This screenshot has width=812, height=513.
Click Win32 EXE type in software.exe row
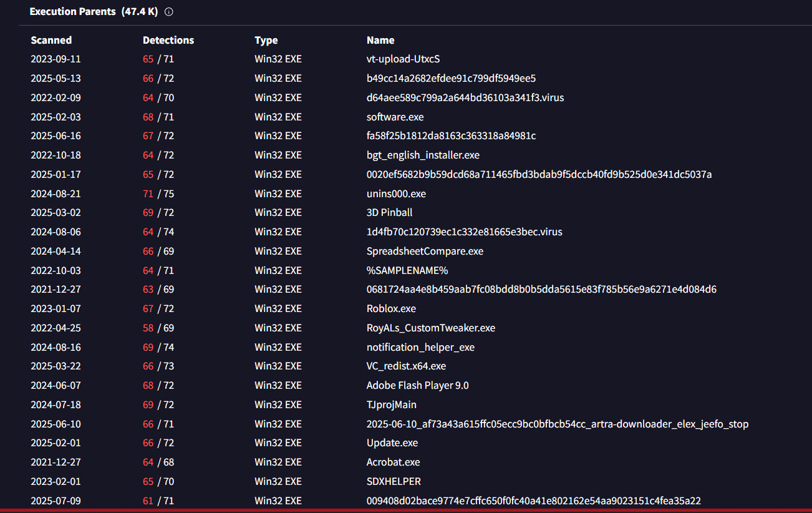pos(278,117)
